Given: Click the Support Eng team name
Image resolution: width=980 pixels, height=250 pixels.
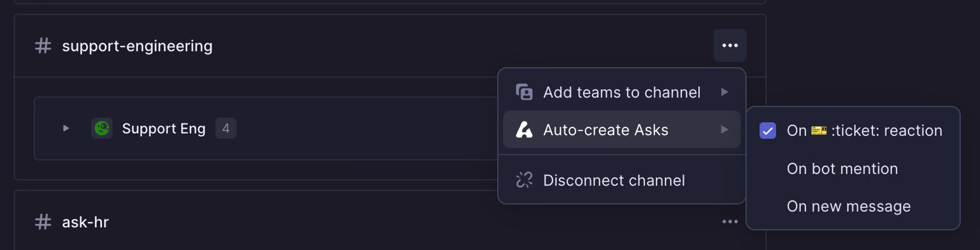Looking at the screenshot, I should (x=164, y=128).
